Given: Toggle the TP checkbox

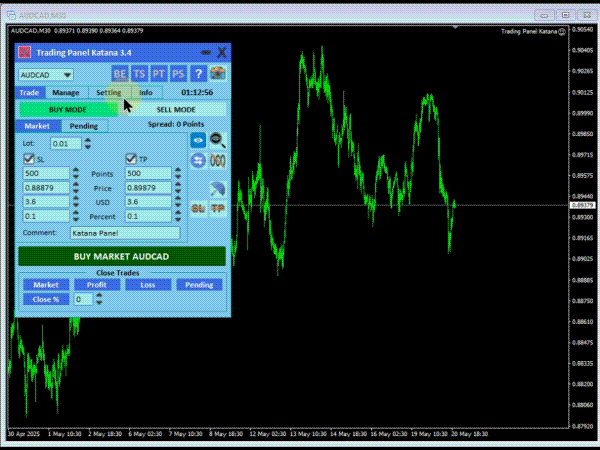Looking at the screenshot, I should point(131,158).
